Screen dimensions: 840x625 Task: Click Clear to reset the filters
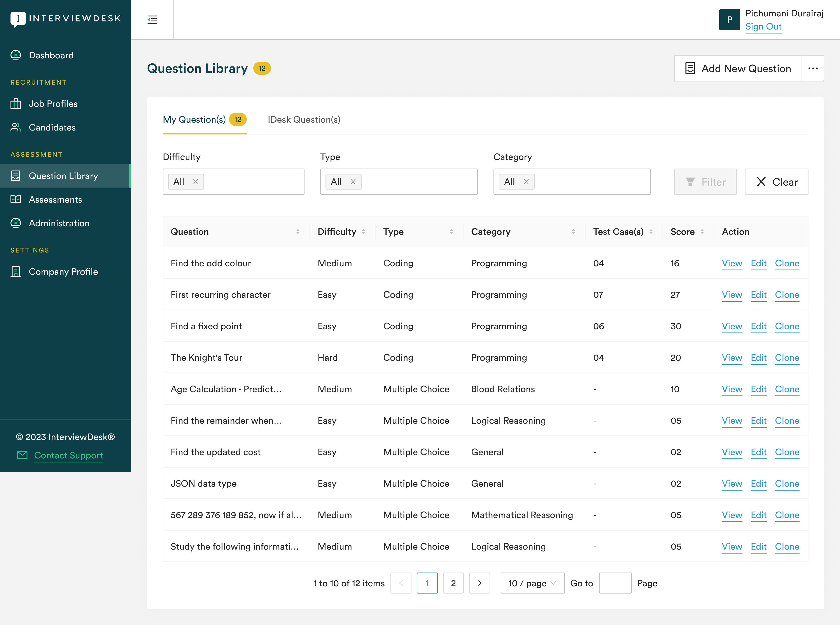tap(776, 182)
